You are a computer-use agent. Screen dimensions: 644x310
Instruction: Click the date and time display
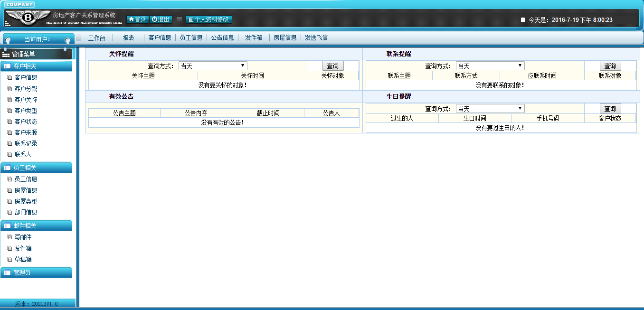(x=571, y=20)
